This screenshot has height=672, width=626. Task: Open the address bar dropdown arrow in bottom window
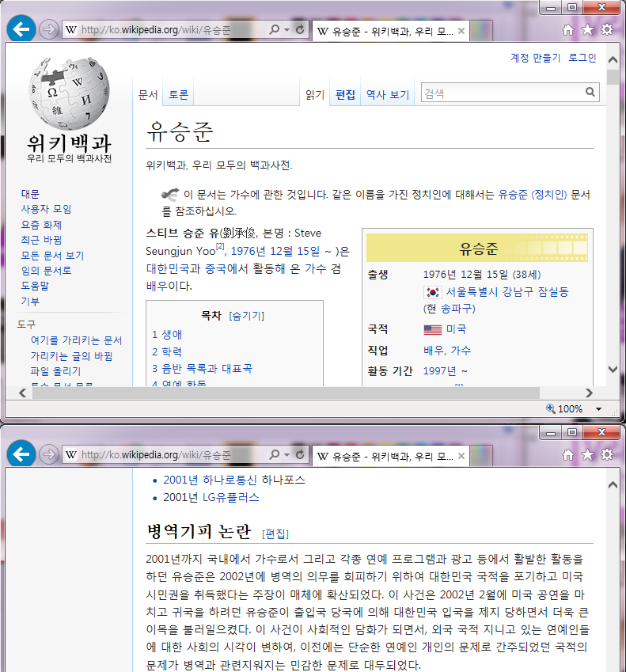[x=286, y=454]
